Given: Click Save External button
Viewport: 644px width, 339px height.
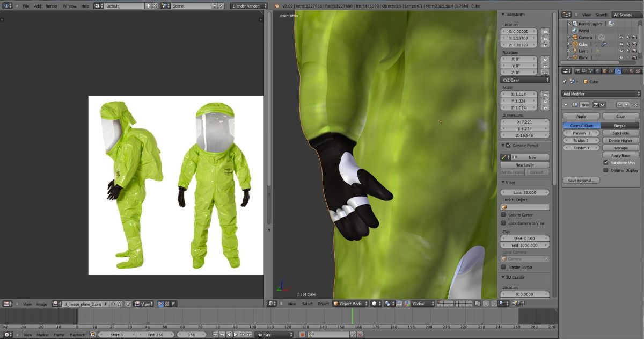Looking at the screenshot, I should coord(581,181).
